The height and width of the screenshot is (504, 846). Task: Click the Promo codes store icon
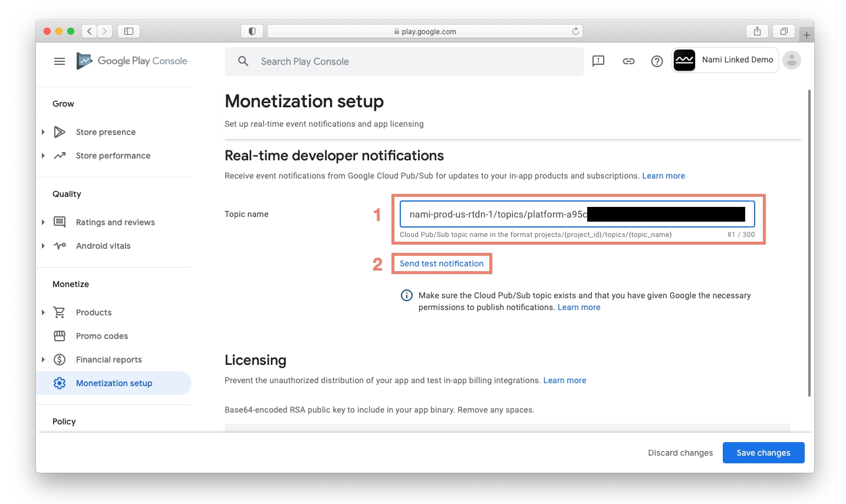coord(60,336)
